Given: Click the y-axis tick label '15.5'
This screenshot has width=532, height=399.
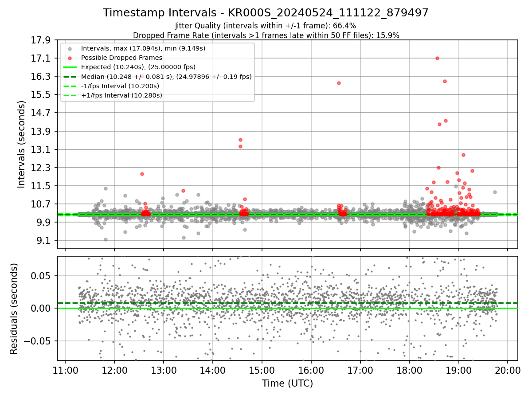Looking at the screenshot, I should coord(42,94).
